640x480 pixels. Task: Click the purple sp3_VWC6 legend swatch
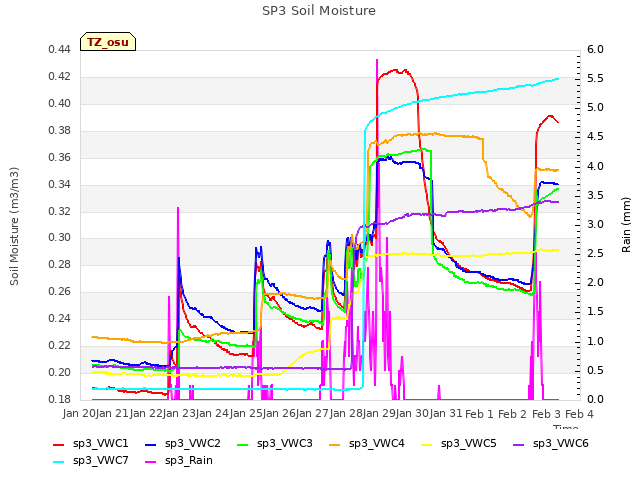pyautogui.click(x=519, y=444)
